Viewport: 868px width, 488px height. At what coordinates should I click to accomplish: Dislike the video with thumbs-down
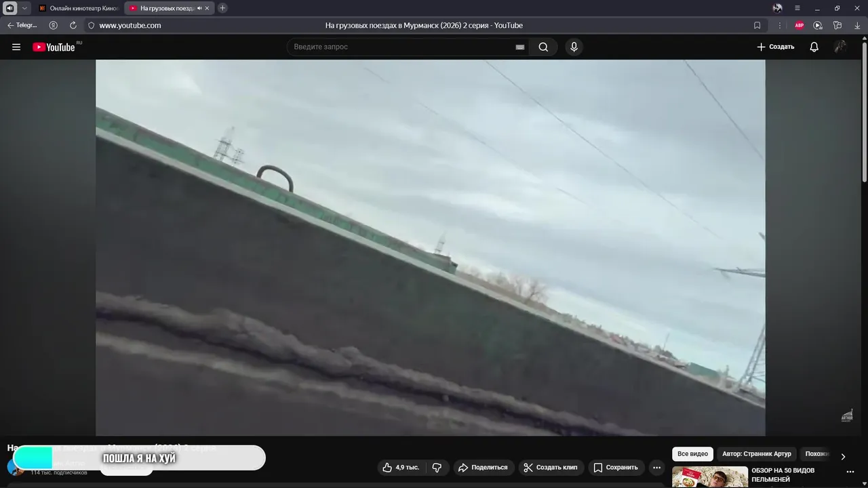tap(437, 468)
